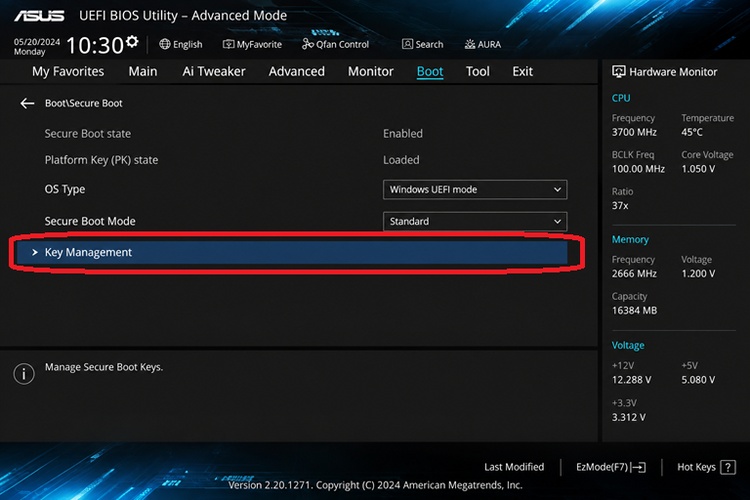Open the Key Management submenu
Viewport: 750px width, 500px height.
click(x=292, y=252)
